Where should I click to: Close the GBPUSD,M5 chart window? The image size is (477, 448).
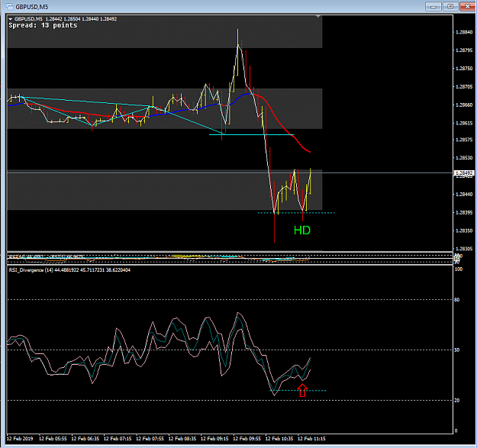coord(468,6)
